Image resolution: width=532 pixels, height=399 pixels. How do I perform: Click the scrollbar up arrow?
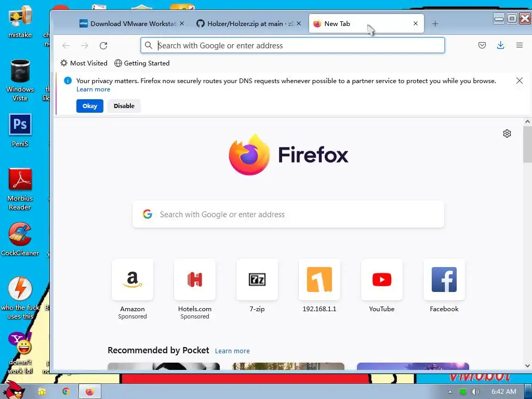point(527,122)
